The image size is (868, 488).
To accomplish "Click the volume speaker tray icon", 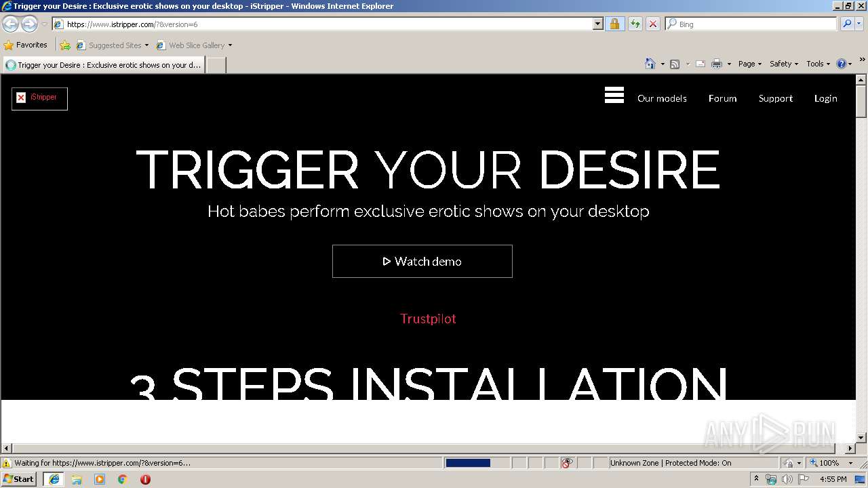I will 787,479.
